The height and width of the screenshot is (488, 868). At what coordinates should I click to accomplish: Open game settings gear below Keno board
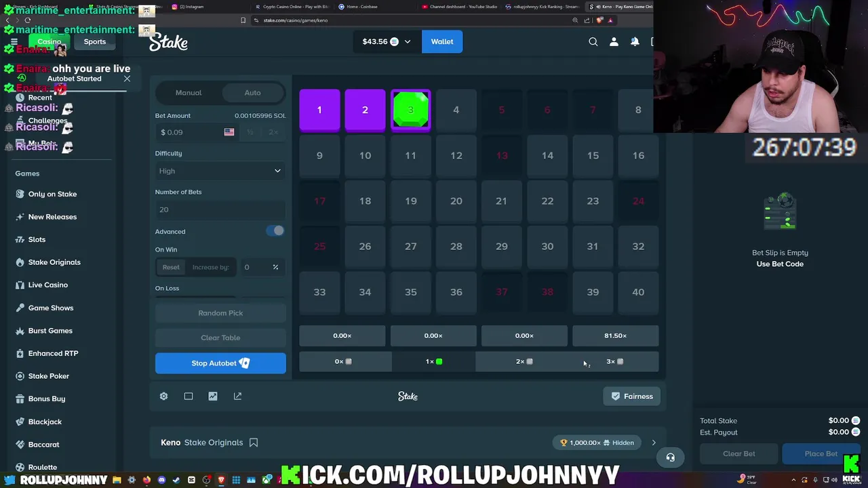pos(163,396)
